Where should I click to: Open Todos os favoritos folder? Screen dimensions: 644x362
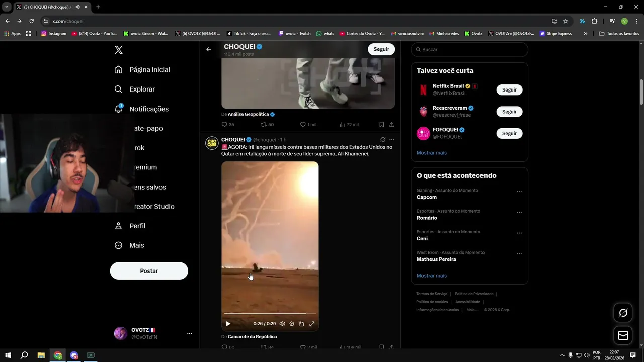[619, 33]
